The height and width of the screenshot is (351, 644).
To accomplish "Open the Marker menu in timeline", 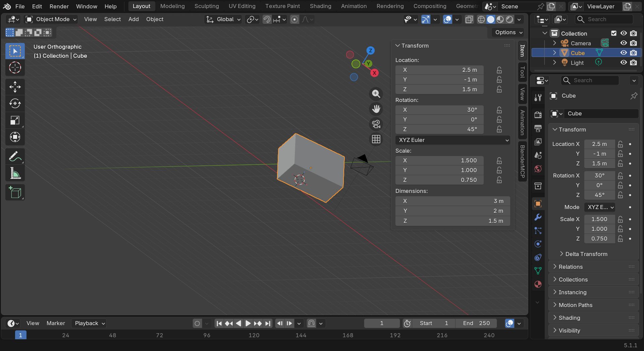I will click(56, 323).
